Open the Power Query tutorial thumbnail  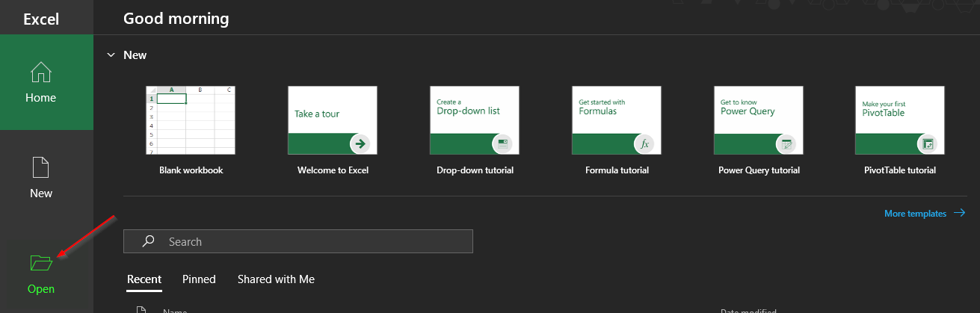(759, 120)
